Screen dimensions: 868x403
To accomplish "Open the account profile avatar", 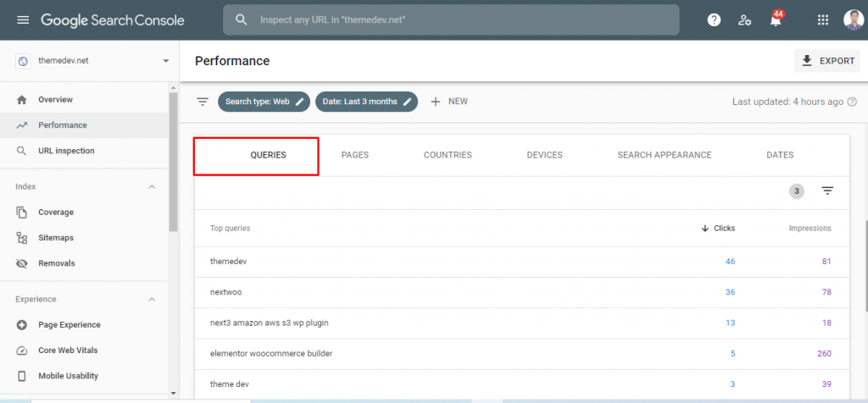I will 853,20.
